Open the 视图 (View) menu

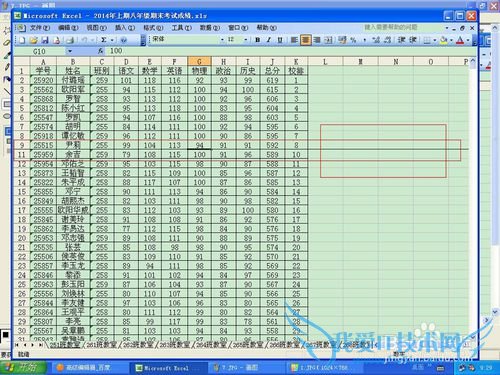(x=96, y=28)
